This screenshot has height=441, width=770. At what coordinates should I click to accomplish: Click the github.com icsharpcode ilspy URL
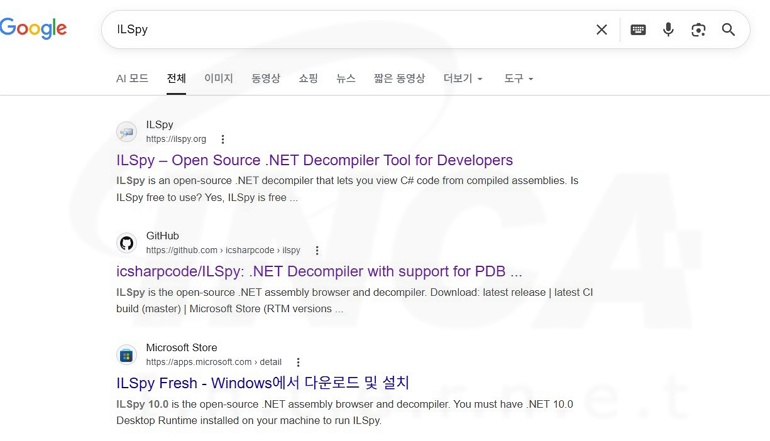223,250
